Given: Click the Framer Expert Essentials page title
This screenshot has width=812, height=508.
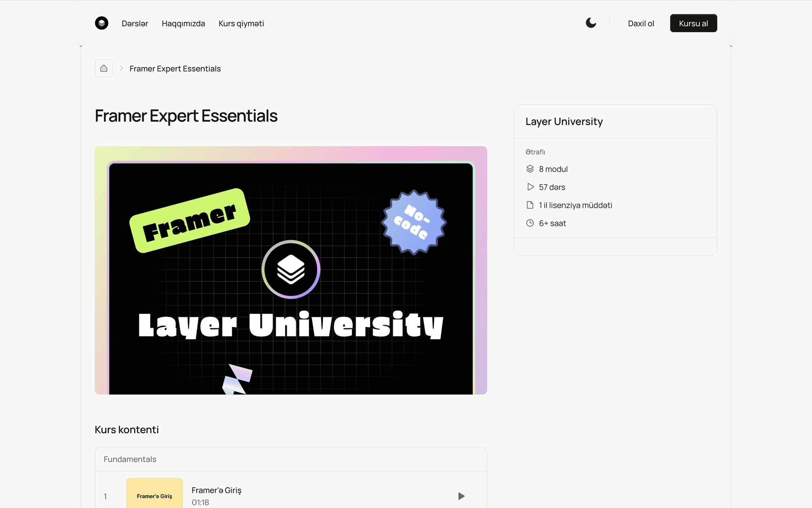Looking at the screenshot, I should (186, 116).
